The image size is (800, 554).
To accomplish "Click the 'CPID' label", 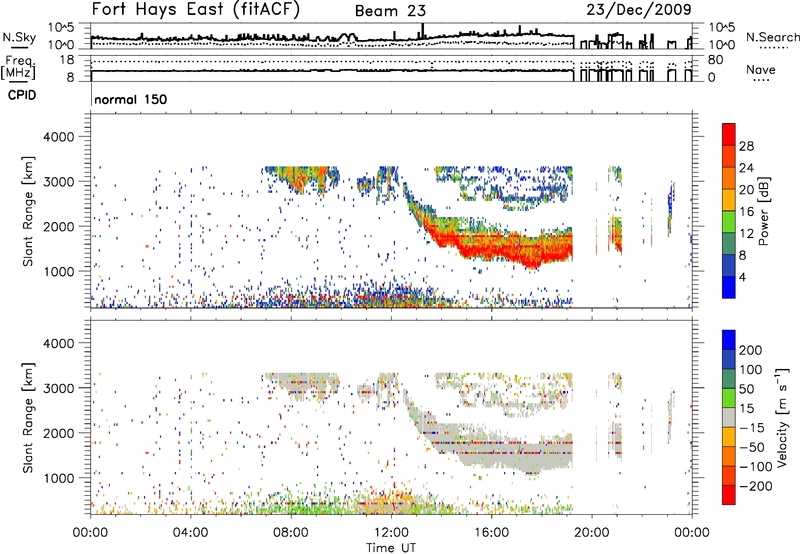I will click(22, 95).
